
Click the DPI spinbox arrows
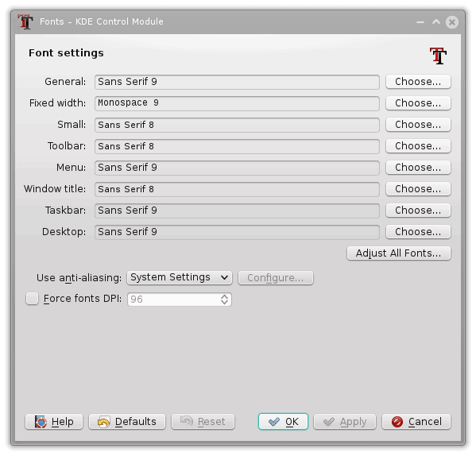coord(224,299)
